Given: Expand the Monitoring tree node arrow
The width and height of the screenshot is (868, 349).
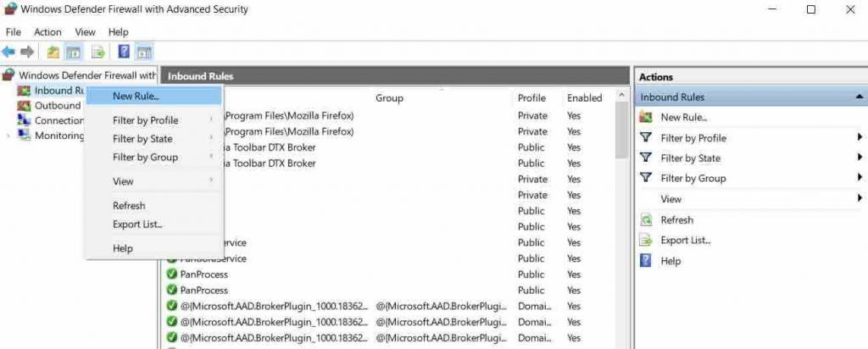Looking at the screenshot, I should click(8, 136).
